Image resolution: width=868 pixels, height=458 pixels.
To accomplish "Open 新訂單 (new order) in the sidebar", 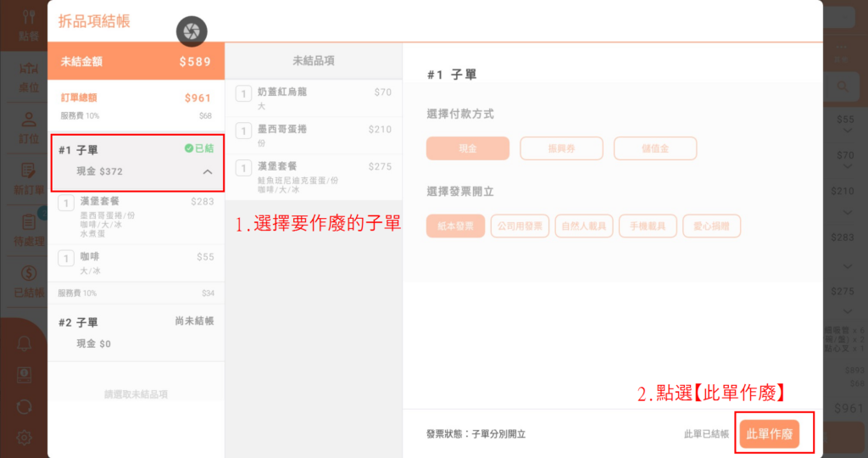I will 27,178.
